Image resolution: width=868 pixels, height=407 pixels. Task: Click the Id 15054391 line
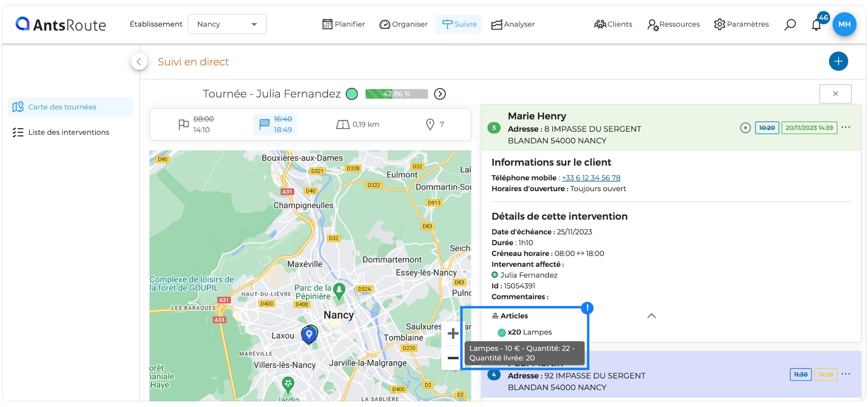pos(513,286)
